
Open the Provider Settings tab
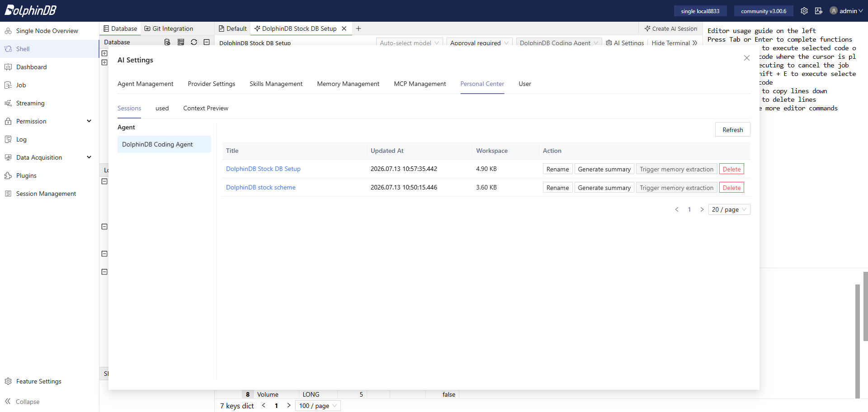click(212, 84)
